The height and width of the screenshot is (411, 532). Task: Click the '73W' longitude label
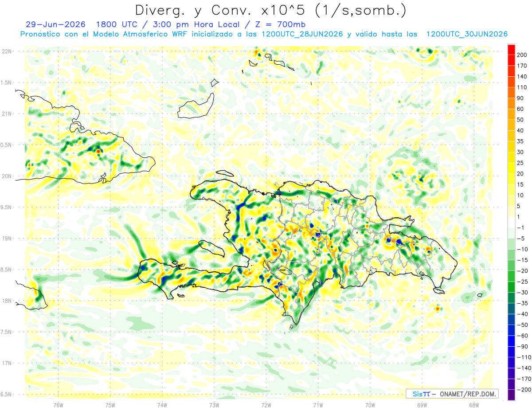(214, 405)
